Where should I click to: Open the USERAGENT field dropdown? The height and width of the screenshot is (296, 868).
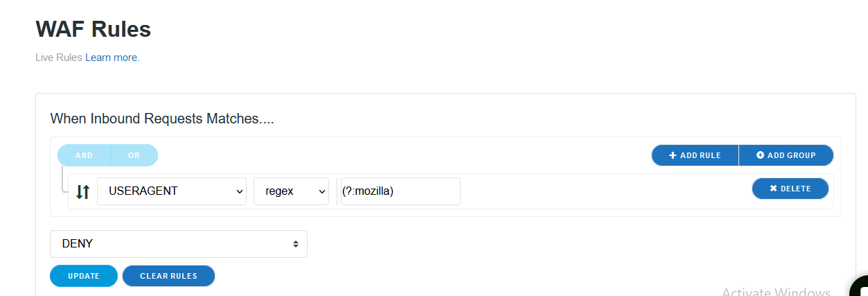171,191
